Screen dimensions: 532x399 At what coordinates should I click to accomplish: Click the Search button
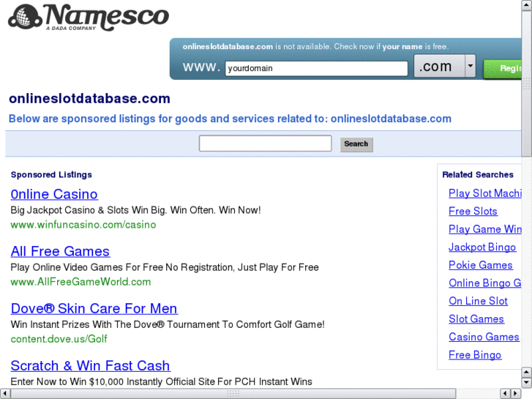click(356, 144)
